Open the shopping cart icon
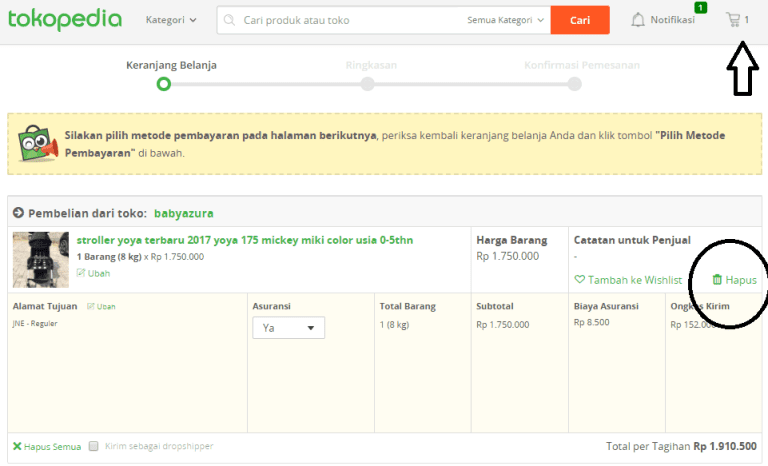768x466 pixels. click(733, 20)
